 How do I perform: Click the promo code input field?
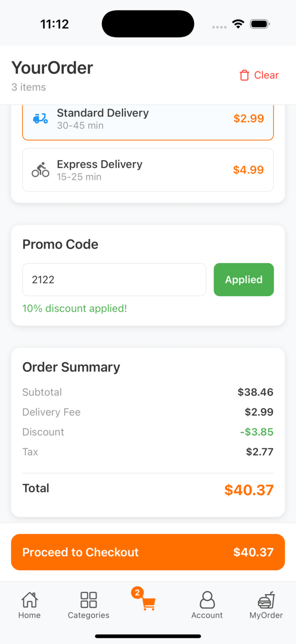[x=114, y=280]
